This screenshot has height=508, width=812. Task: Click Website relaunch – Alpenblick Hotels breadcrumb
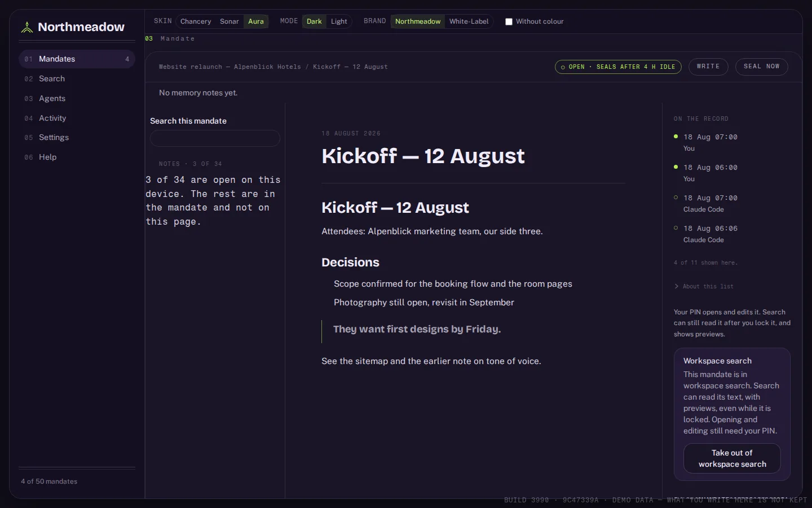click(x=230, y=67)
